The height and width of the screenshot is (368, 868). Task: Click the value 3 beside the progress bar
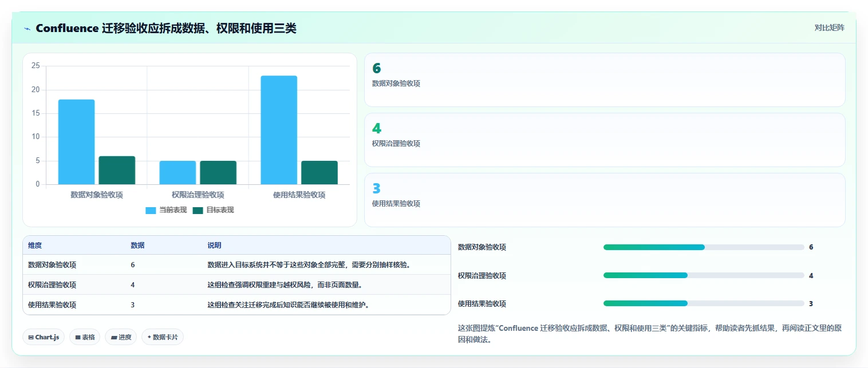click(x=811, y=303)
